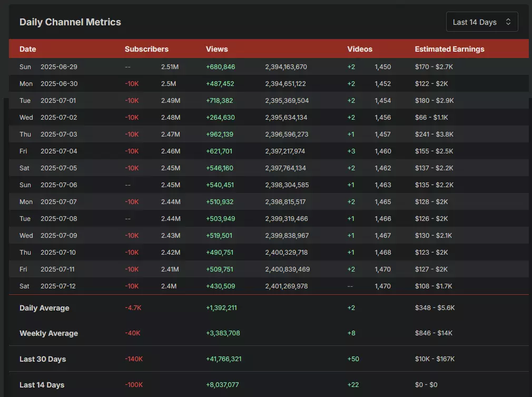Click the Daily Channel Metrics heading
The image size is (532, 397).
click(70, 22)
